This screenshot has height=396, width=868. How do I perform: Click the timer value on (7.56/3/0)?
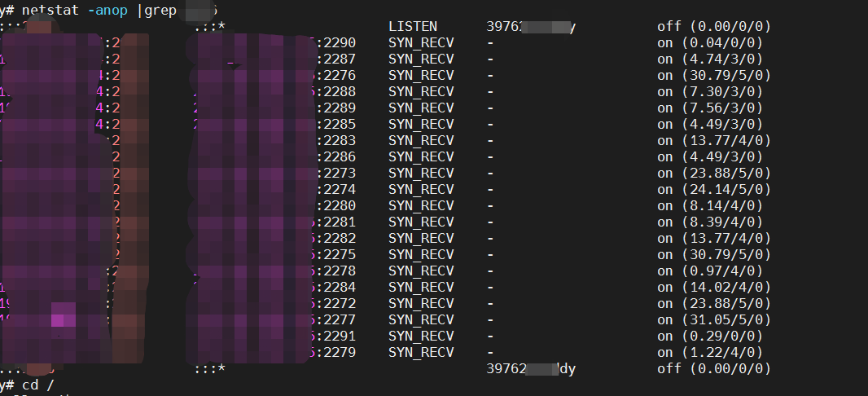(x=710, y=108)
